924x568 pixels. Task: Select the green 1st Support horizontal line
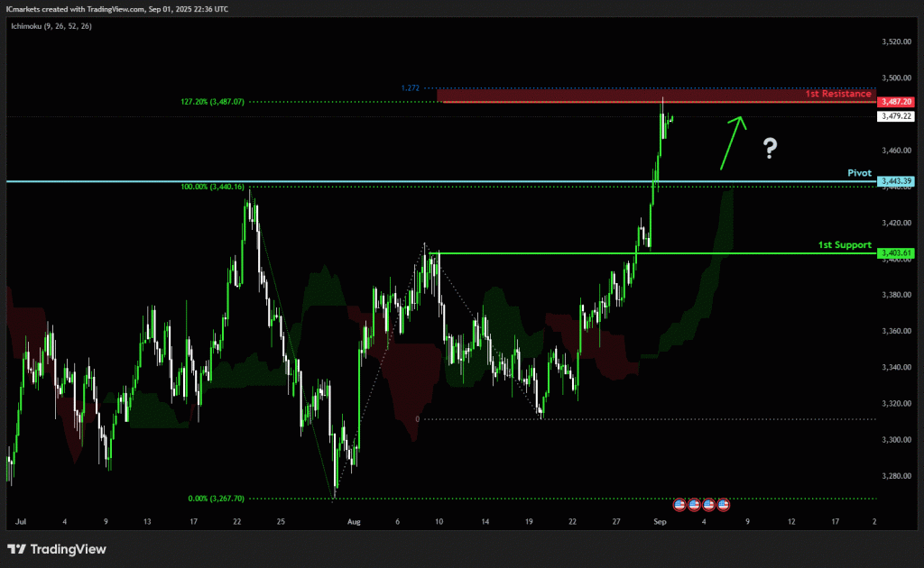click(x=653, y=253)
